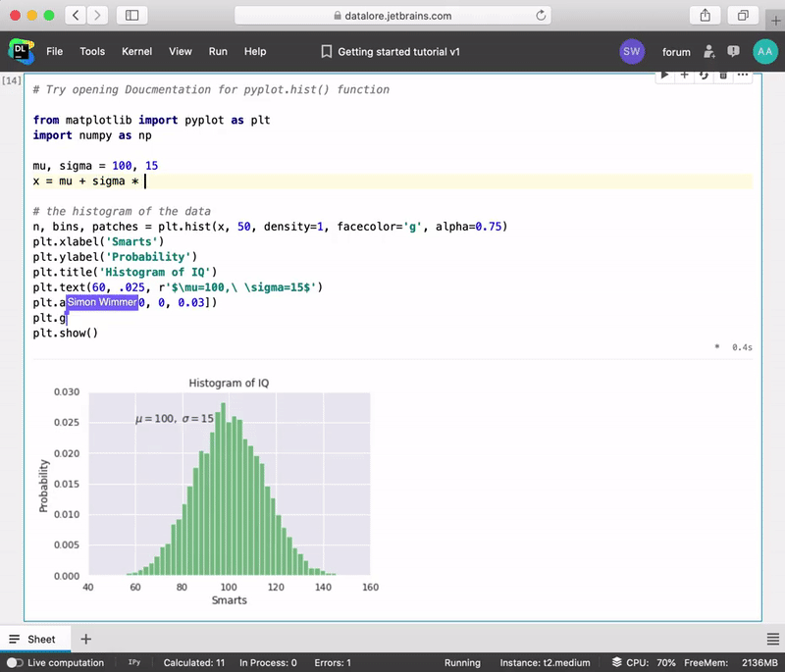Click the add collaborator share icon
This screenshot has width=785, height=672.
pyautogui.click(x=708, y=51)
